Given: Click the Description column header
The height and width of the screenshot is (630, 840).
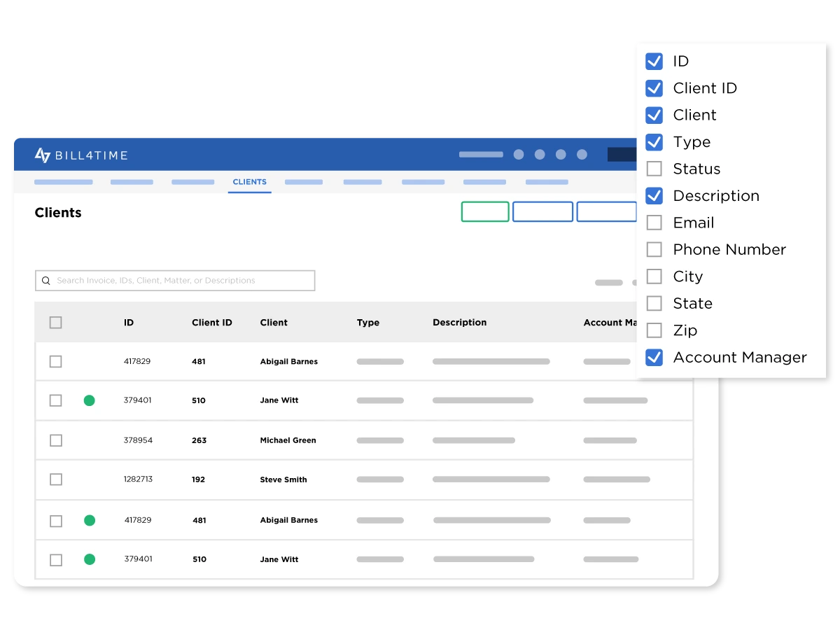Looking at the screenshot, I should point(459,323).
